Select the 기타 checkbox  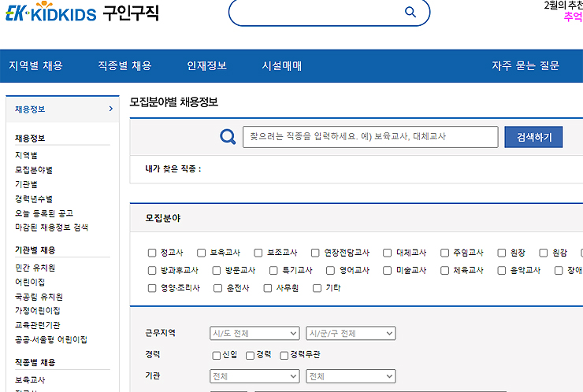317,288
